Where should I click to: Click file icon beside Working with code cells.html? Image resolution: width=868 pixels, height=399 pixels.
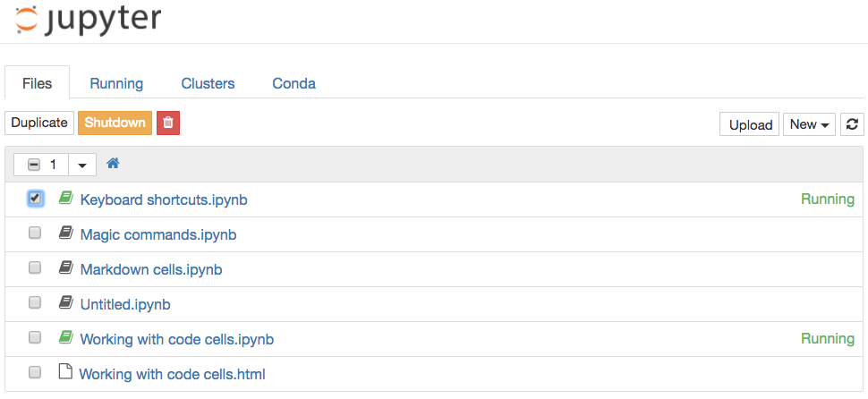(x=64, y=373)
